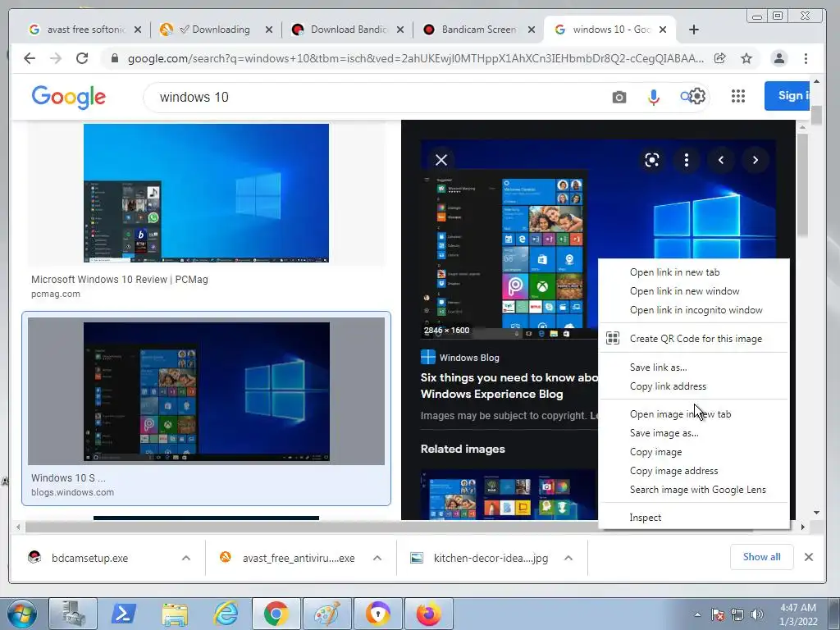The width and height of the screenshot is (840, 630).
Task: Click the volume speaker tray icon
Action: 757,614
